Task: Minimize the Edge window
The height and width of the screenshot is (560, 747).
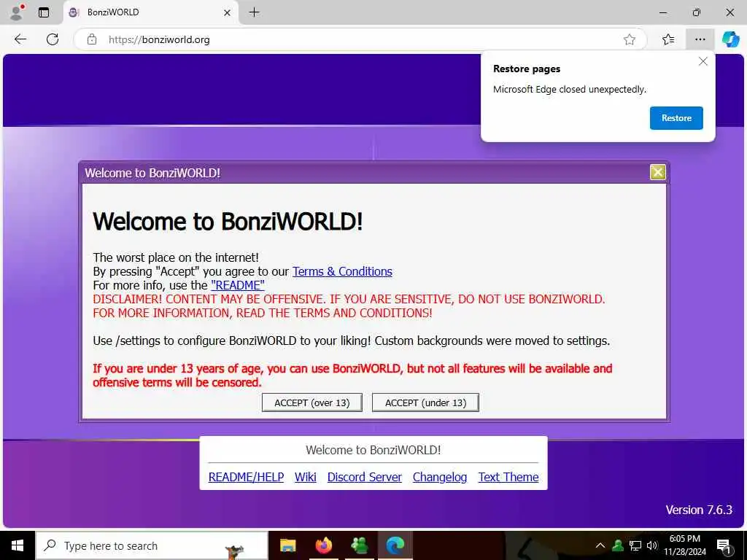Action: pyautogui.click(x=662, y=12)
